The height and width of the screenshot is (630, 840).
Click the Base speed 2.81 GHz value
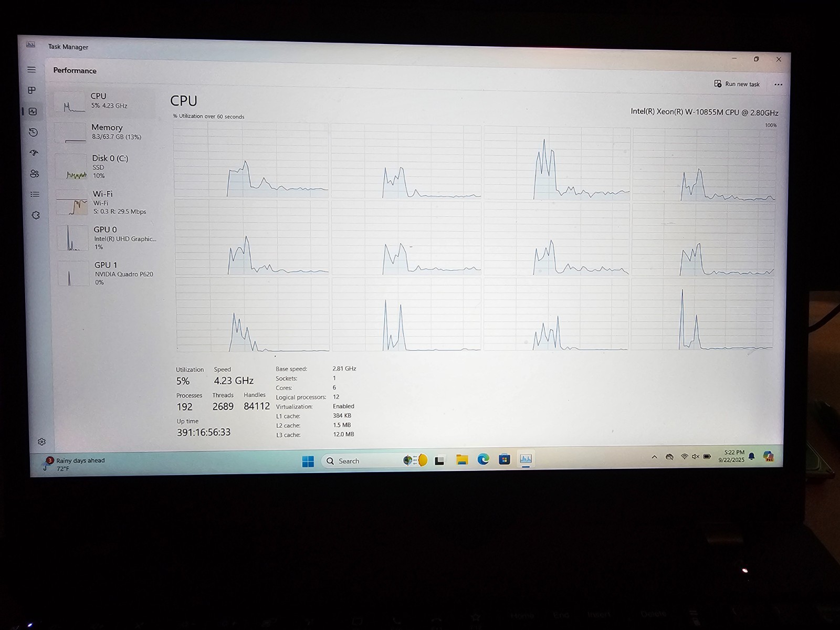tap(344, 369)
